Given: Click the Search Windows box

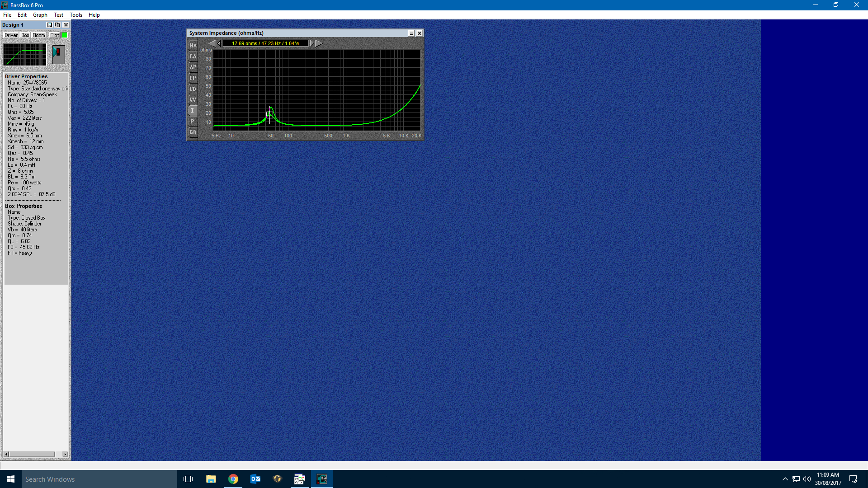Looking at the screenshot, I should 99,479.
